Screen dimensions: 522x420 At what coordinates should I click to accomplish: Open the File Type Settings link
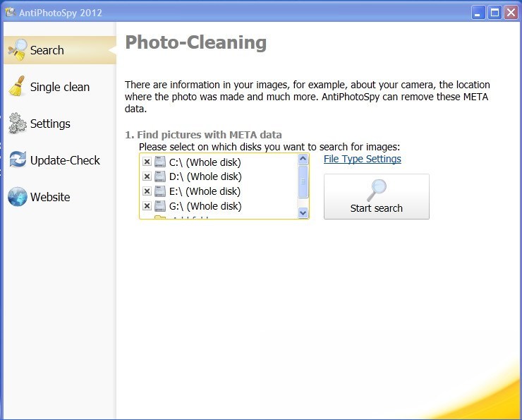363,160
